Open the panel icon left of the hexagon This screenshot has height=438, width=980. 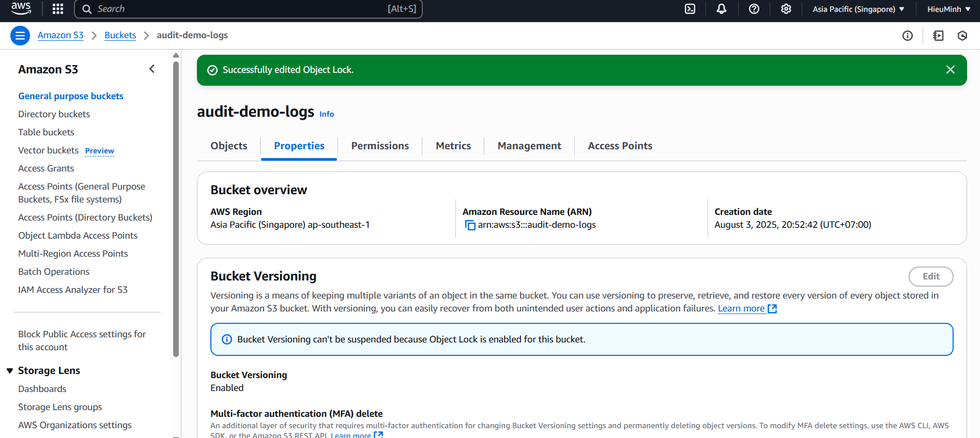point(938,36)
